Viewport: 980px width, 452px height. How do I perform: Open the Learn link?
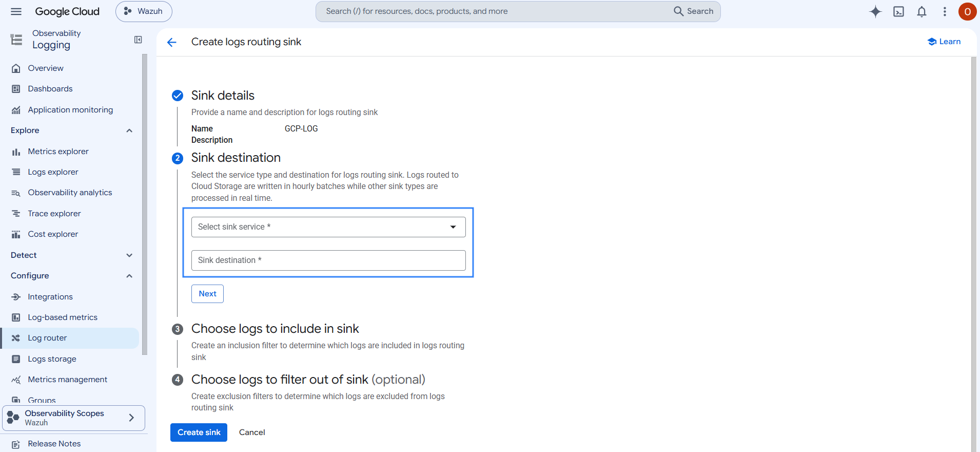[x=944, y=42]
